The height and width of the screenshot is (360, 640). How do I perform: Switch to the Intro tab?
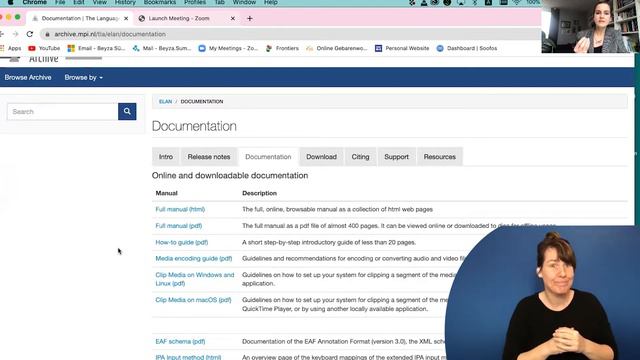tap(166, 157)
